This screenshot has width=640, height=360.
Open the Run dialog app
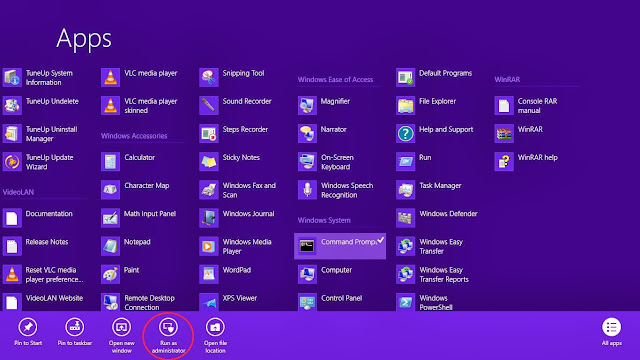coord(414,162)
